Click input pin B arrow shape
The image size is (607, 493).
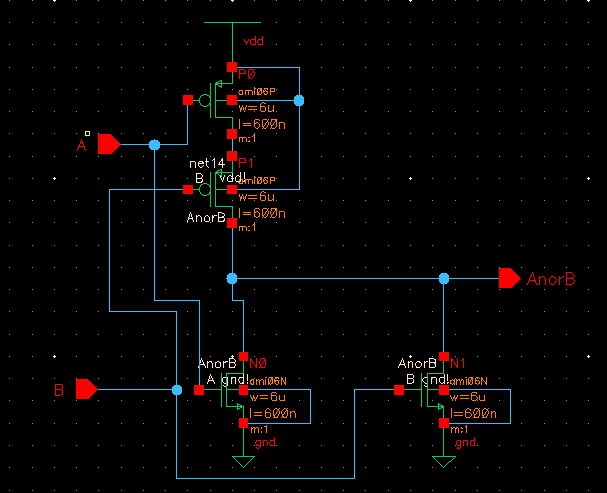tap(87, 389)
